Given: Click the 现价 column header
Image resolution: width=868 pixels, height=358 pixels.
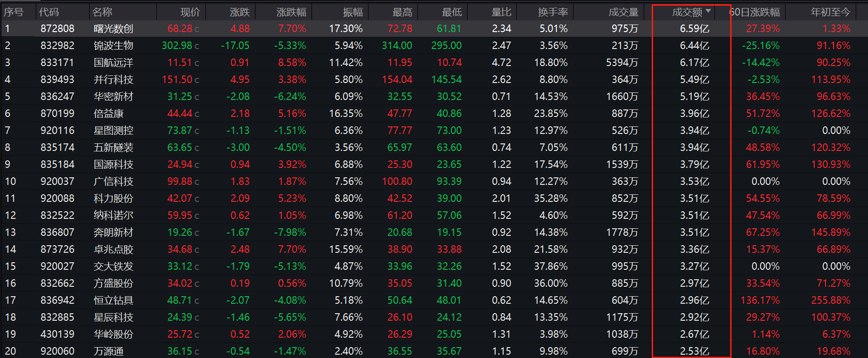Looking at the screenshot, I should (190, 12).
